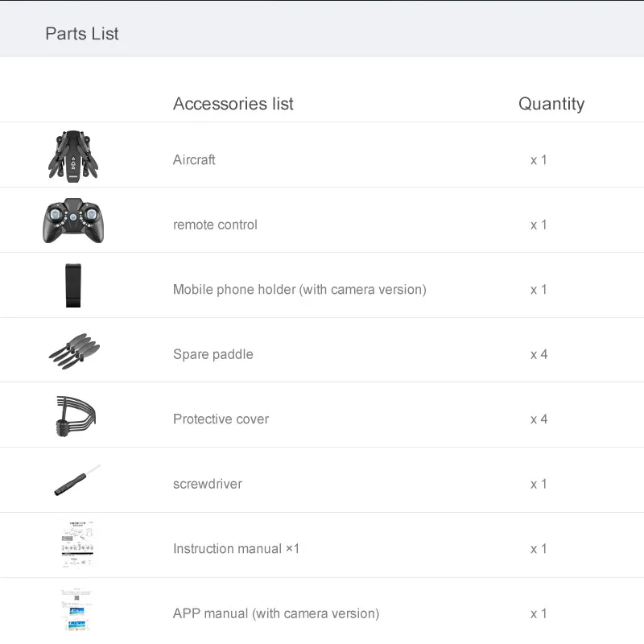Click the Accessories list column header
The height and width of the screenshot is (644, 644).
pos(233,104)
